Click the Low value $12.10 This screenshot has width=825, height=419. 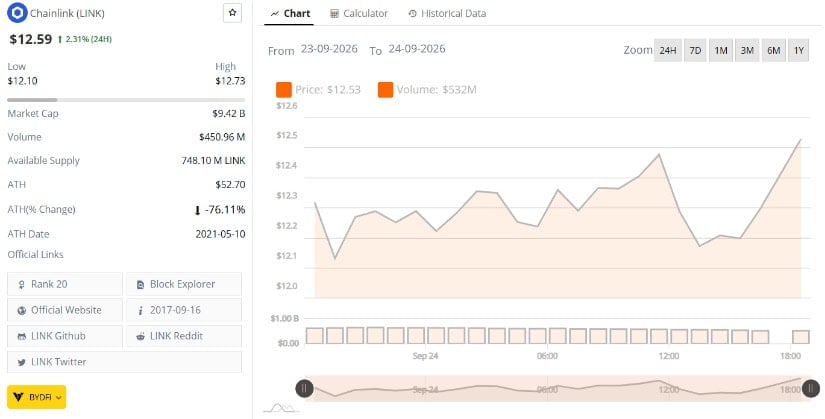coord(23,81)
